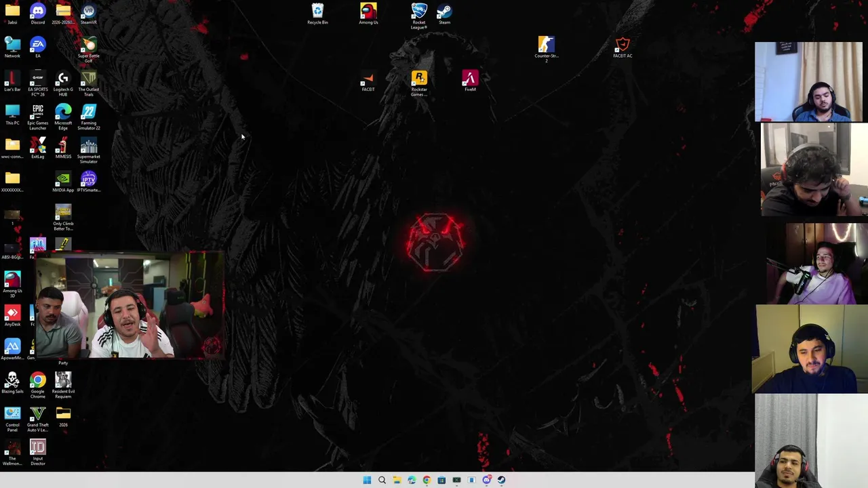Open the Liar's Bar game icon
Viewport: 868px width, 488px height.
[12, 81]
